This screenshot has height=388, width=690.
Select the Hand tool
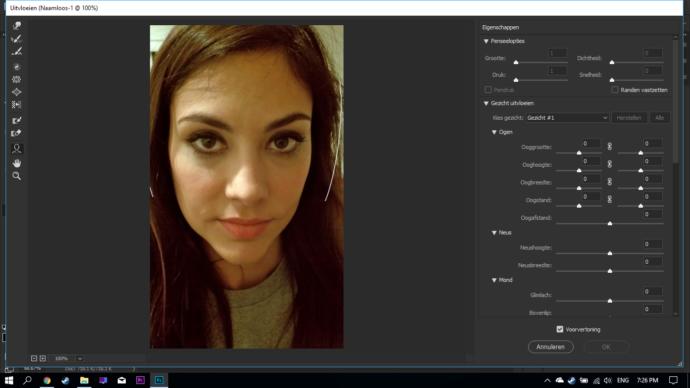17,163
